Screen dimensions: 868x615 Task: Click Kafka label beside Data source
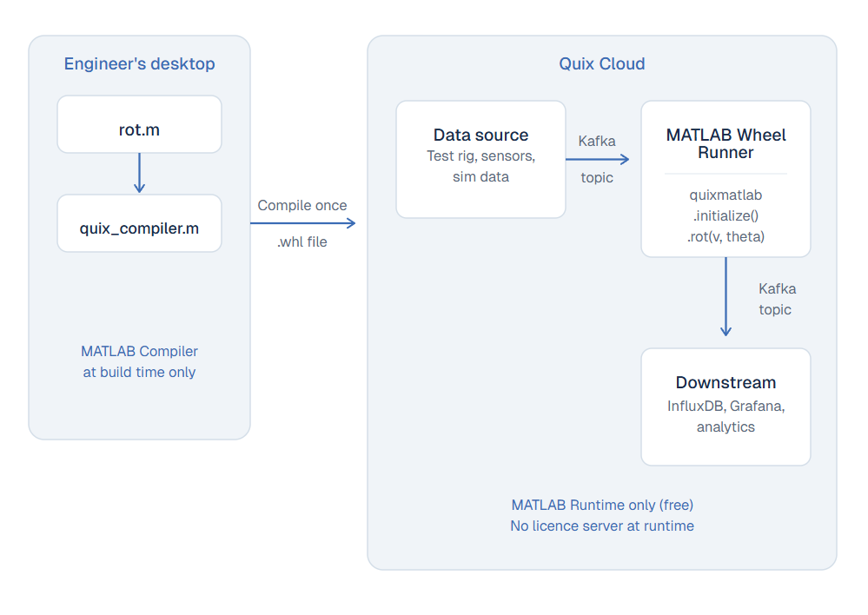pos(597,142)
